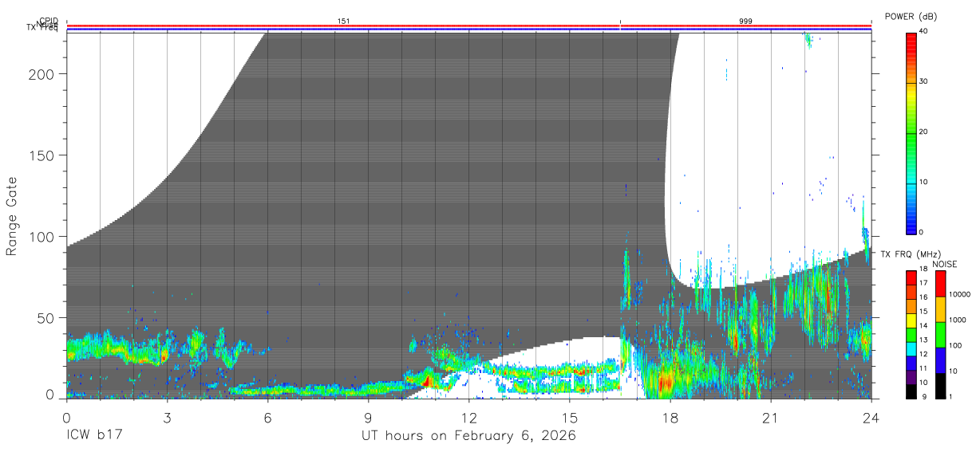The height and width of the screenshot is (452, 980).
Task: Click the CPID value '151' at top
Action: point(343,22)
